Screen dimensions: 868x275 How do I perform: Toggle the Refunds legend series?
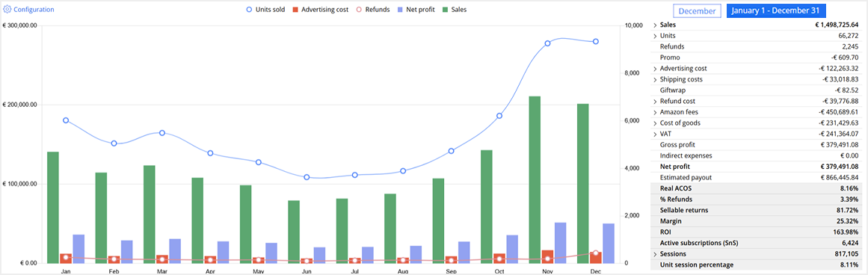(372, 10)
